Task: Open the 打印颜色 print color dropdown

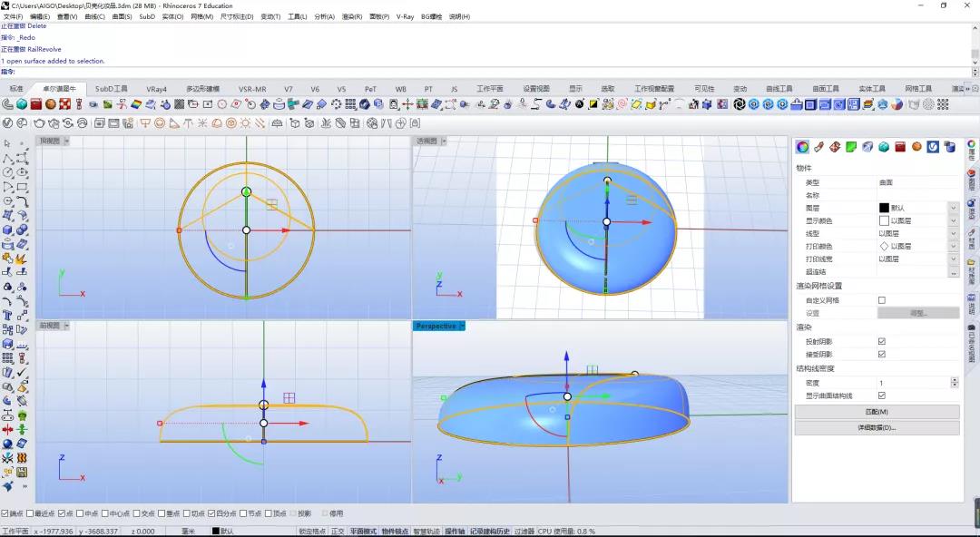Action: point(954,247)
